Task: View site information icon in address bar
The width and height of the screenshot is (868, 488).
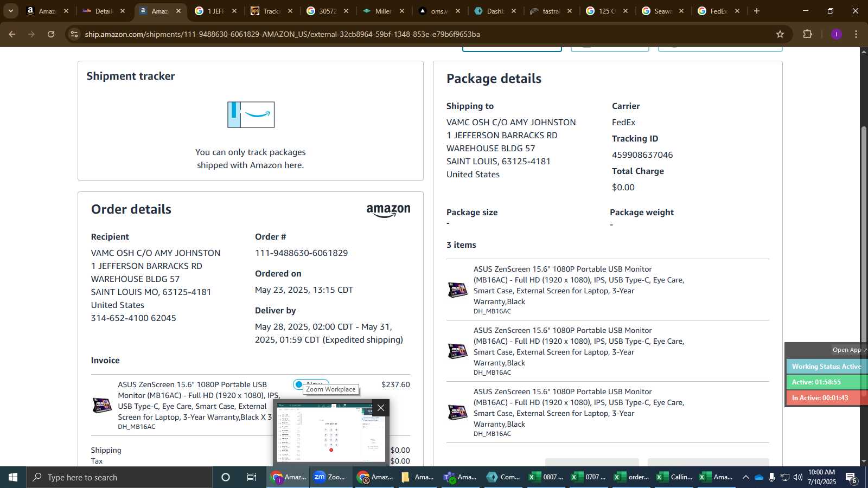Action: pos(74,34)
